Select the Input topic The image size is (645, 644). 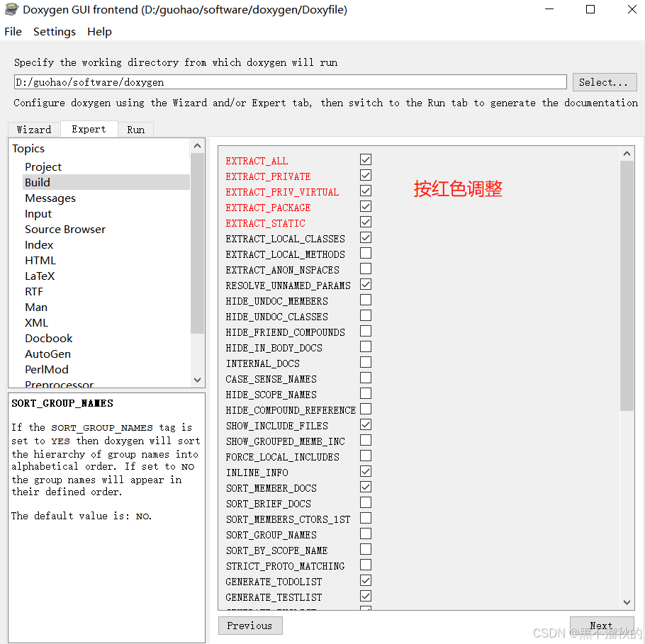pyautogui.click(x=38, y=214)
